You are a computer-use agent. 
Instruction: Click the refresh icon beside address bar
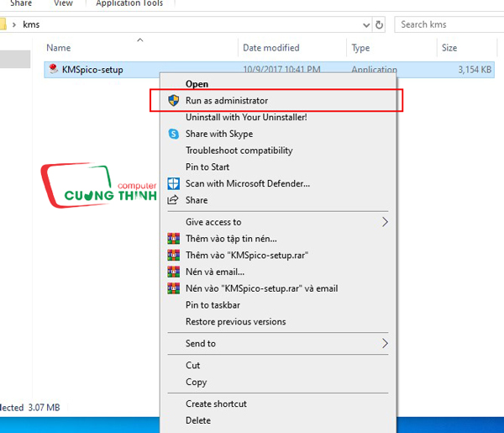click(x=380, y=24)
